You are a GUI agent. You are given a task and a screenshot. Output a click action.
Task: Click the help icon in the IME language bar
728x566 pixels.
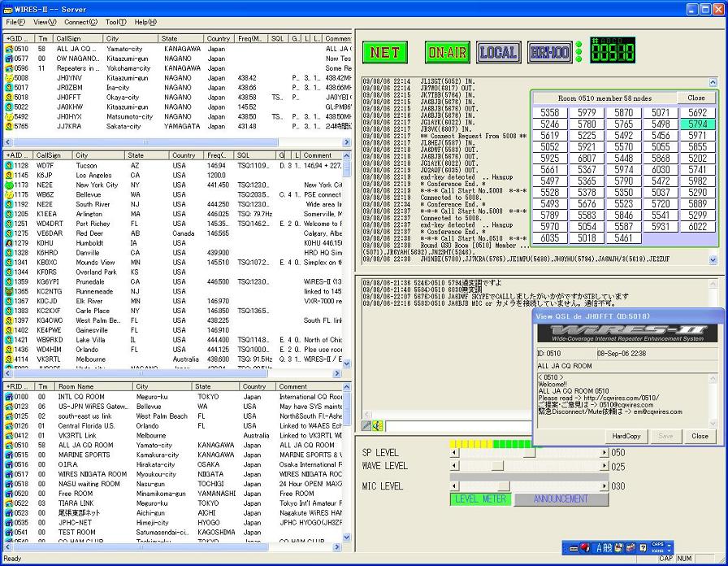coord(642,548)
